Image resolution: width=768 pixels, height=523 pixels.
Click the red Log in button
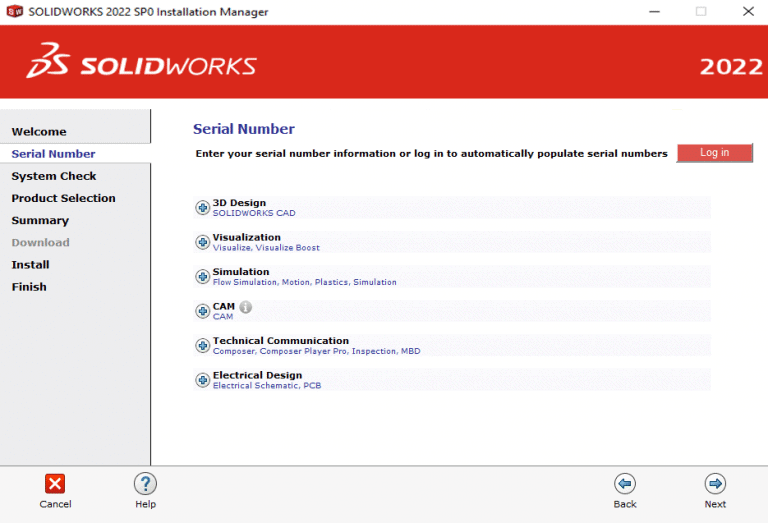click(x=715, y=153)
